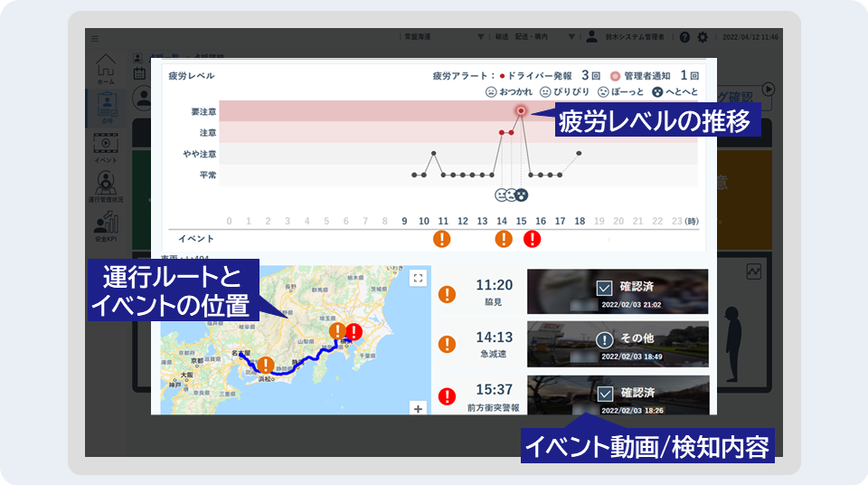The width and height of the screenshot is (868, 485).
Task: Open settings gear icon
Action: click(703, 37)
